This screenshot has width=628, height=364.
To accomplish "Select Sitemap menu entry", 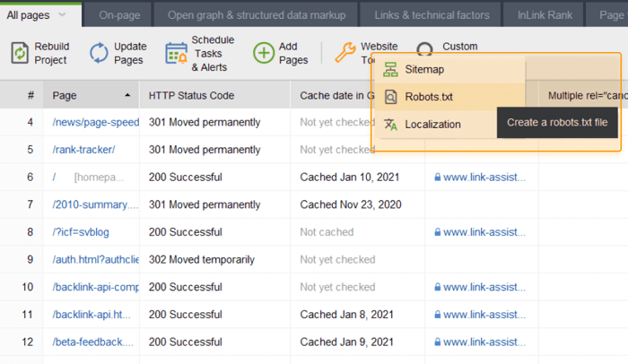I will pos(423,70).
